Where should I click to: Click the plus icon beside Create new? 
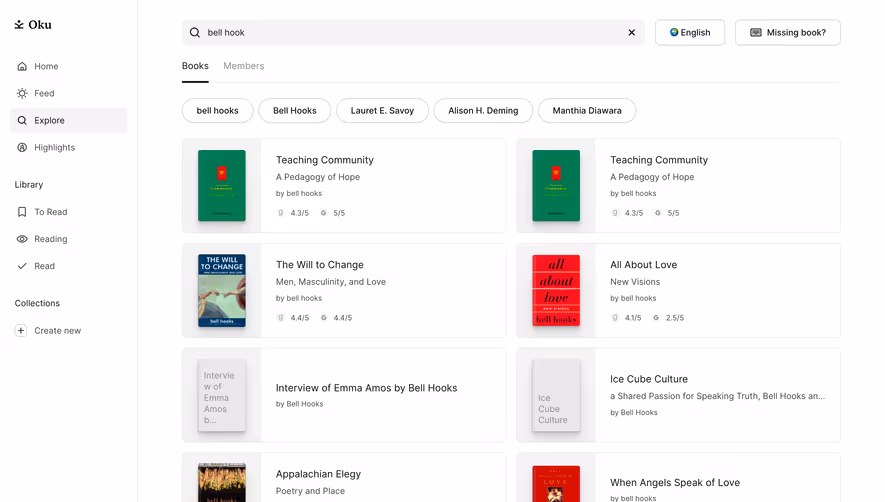(x=21, y=330)
